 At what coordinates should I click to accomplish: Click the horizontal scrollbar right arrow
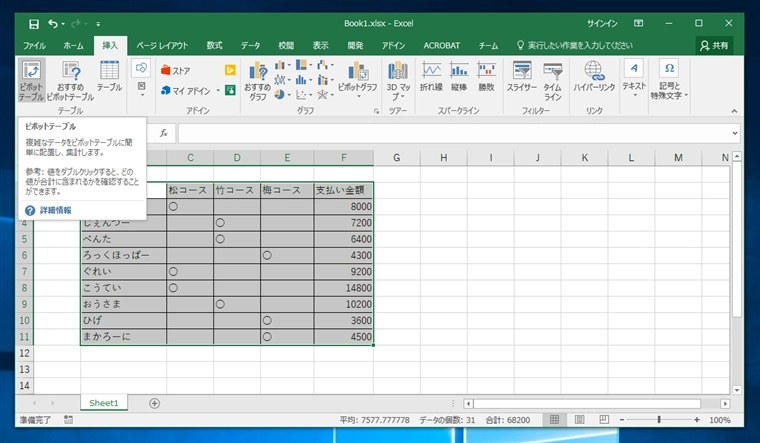(725, 403)
